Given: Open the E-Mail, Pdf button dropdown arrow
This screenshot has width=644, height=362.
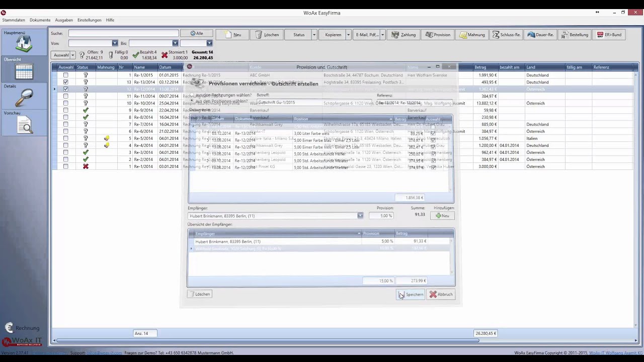Looking at the screenshot, I should click(382, 35).
